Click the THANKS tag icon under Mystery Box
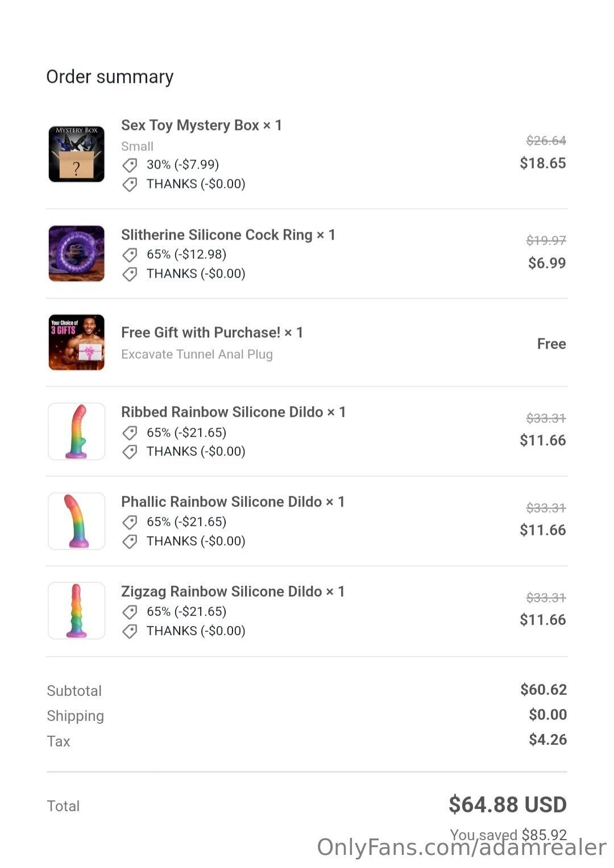This screenshot has width=614, height=868. (x=130, y=185)
